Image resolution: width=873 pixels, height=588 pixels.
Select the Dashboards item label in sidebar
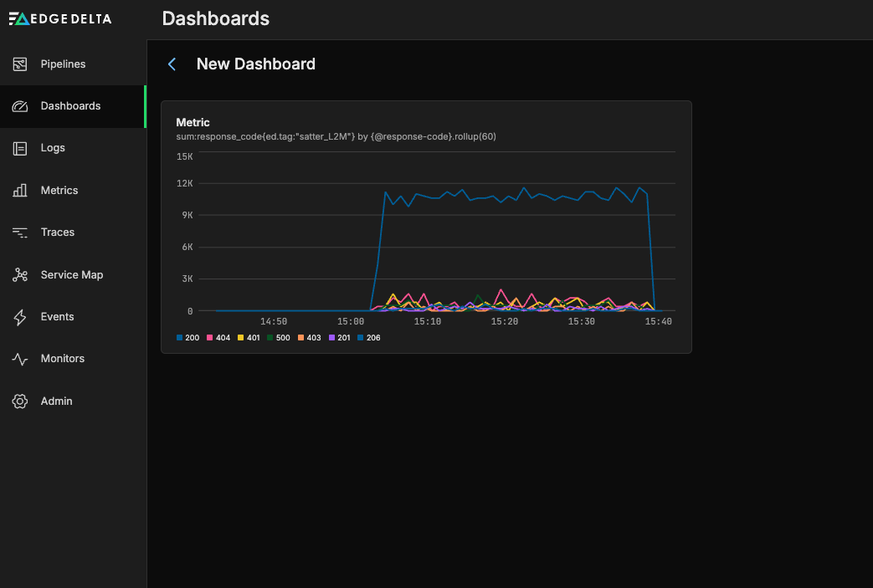click(x=70, y=106)
